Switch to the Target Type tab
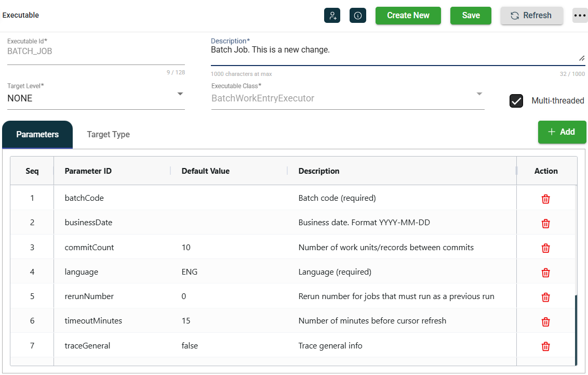 (x=108, y=134)
